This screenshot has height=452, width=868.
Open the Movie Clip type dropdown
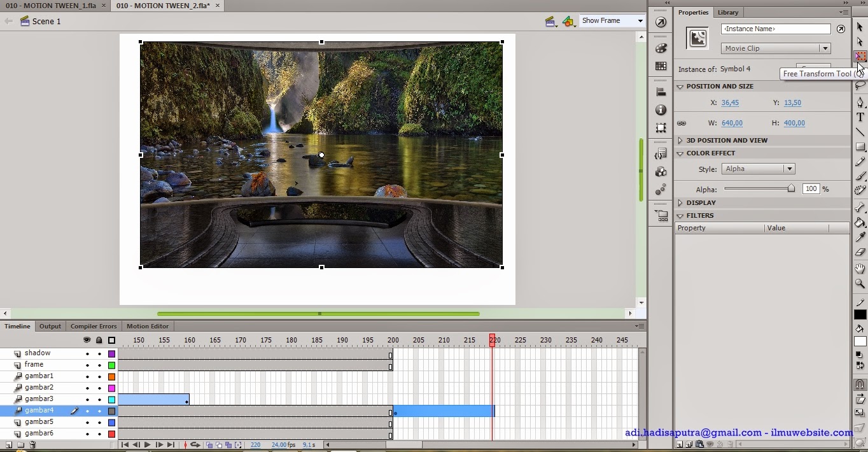click(x=776, y=48)
